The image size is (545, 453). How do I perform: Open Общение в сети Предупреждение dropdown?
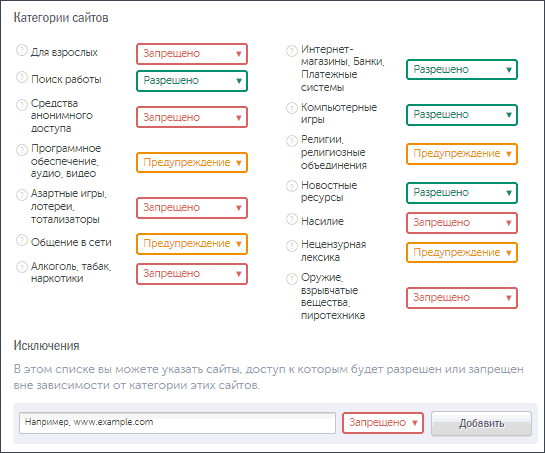click(x=192, y=244)
